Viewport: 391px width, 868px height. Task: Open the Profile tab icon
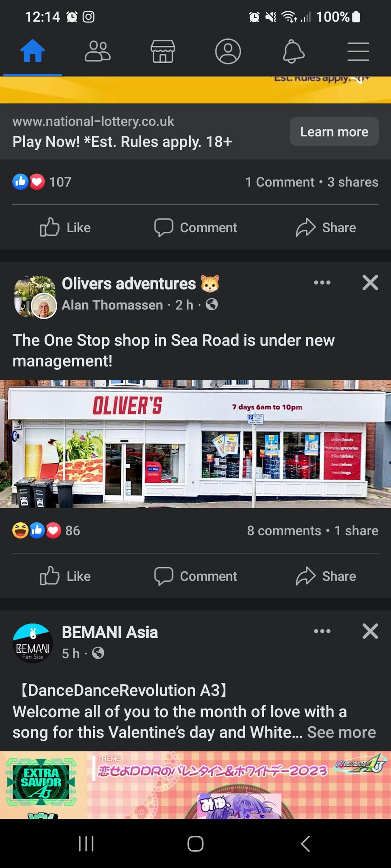(x=228, y=52)
